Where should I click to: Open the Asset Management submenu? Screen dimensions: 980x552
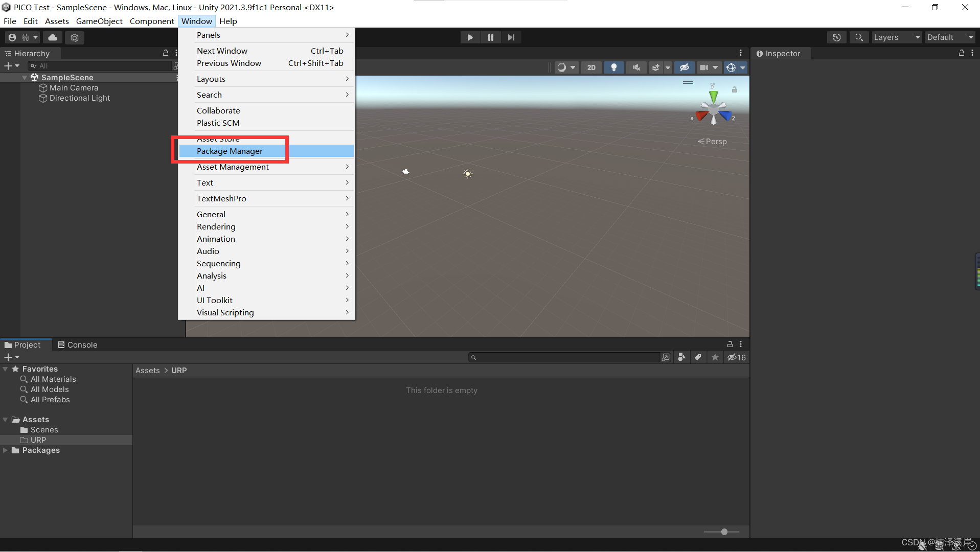pos(266,167)
